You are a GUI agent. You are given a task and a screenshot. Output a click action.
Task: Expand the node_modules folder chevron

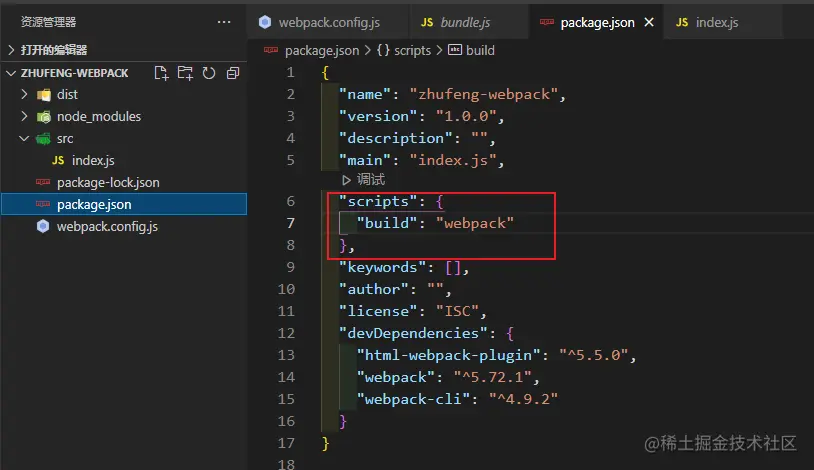click(x=24, y=116)
